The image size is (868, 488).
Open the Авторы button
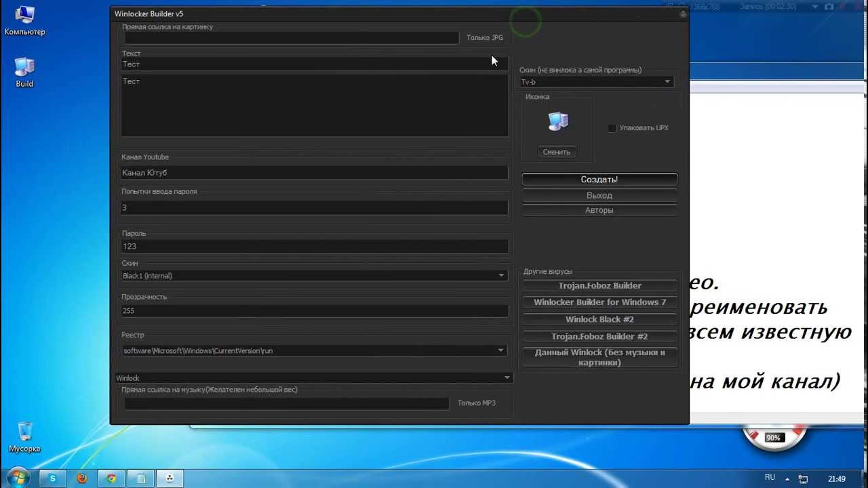click(599, 210)
